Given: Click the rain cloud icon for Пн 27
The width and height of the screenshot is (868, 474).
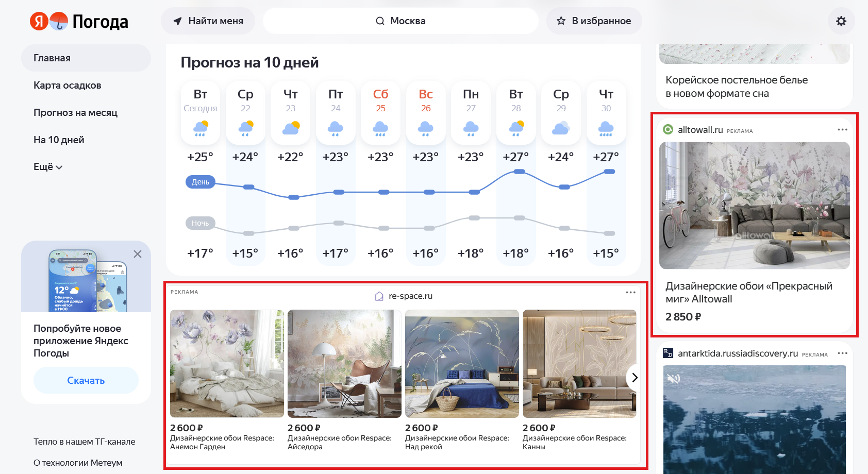Looking at the screenshot, I should 471,128.
